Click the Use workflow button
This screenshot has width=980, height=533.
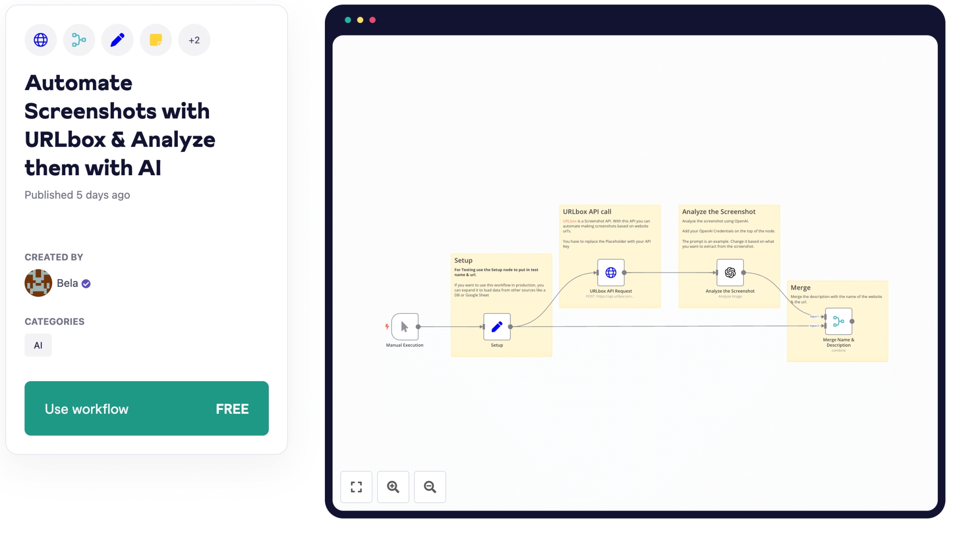(146, 408)
